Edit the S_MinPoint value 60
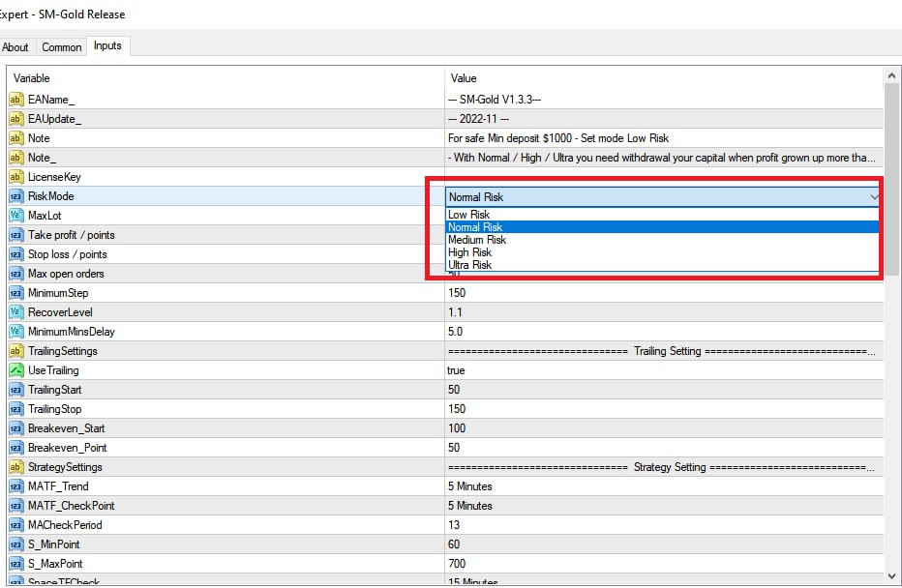The image size is (902, 588). [x=665, y=544]
